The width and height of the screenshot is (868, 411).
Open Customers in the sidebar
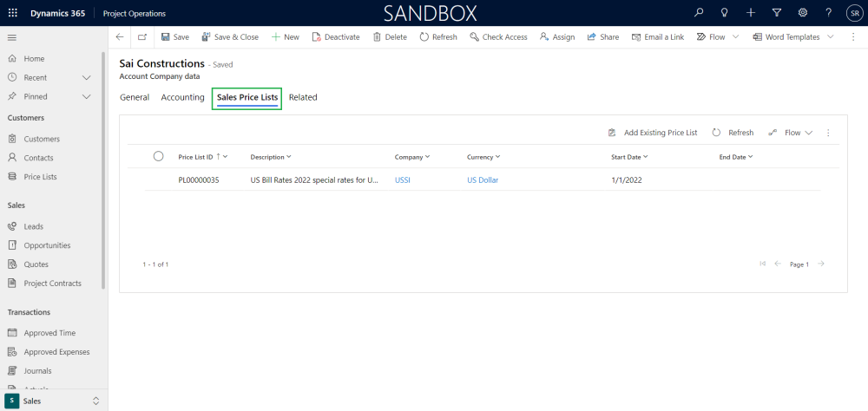click(42, 139)
